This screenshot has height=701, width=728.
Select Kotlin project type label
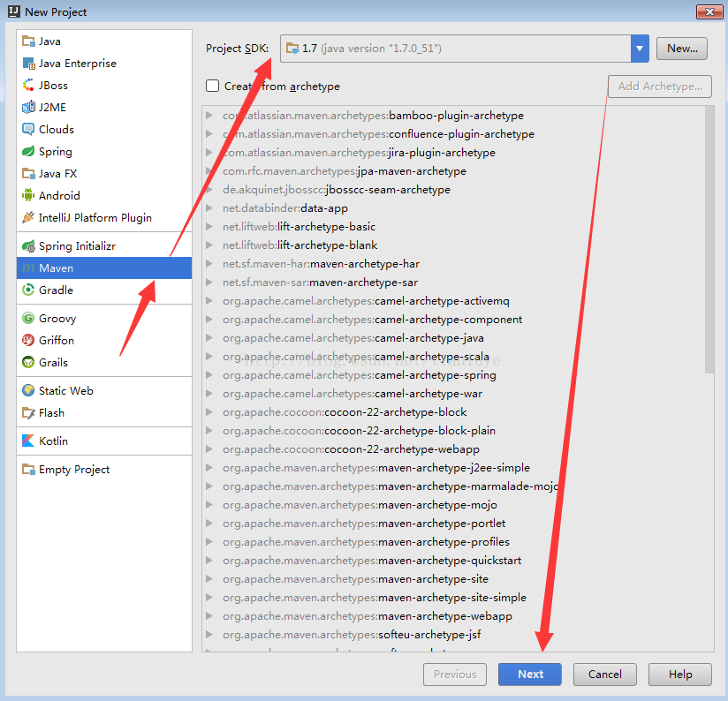pos(53,441)
